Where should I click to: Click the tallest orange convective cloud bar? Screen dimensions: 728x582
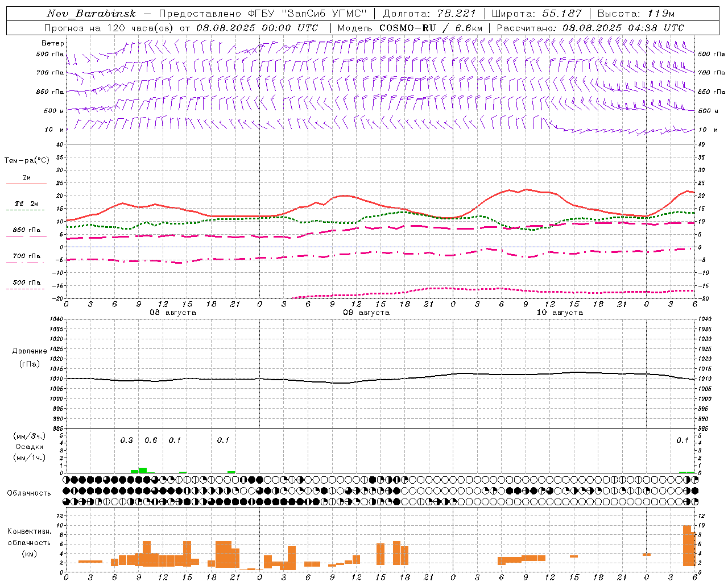686,546
